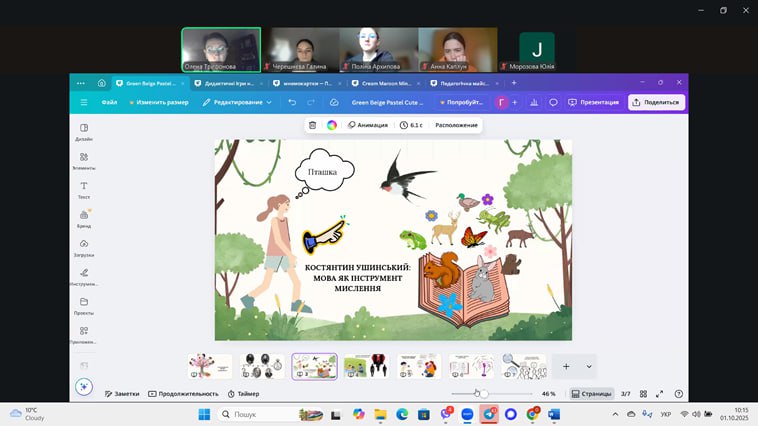Click the Canva AI assistant sparkle button

(84, 387)
